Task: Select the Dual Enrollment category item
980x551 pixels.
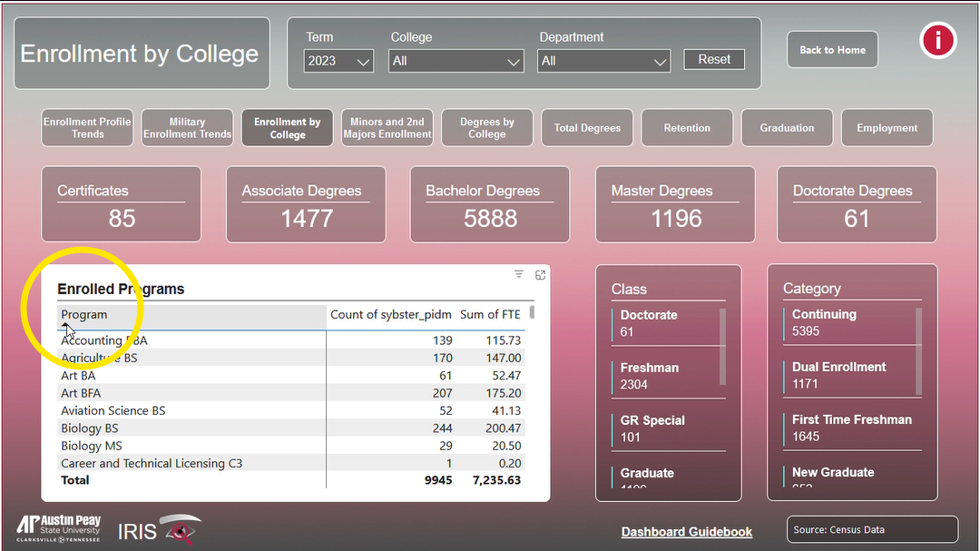Action: 838,374
